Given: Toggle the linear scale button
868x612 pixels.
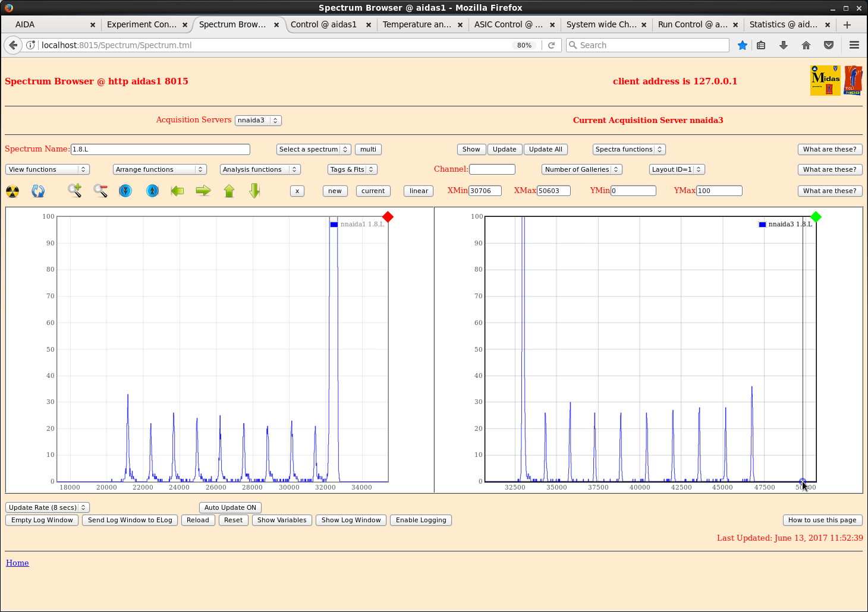Looking at the screenshot, I should (419, 191).
